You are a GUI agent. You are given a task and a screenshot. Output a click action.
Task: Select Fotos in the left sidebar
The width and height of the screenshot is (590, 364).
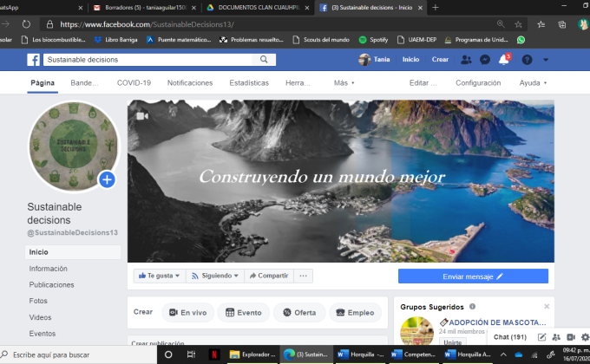click(38, 301)
